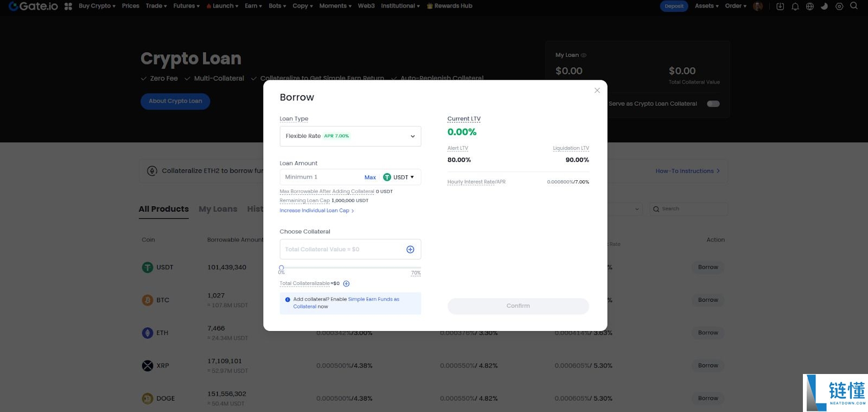This screenshot has height=412, width=868.
Task: Open Increase Individual Loan Cap link
Action: tap(317, 211)
